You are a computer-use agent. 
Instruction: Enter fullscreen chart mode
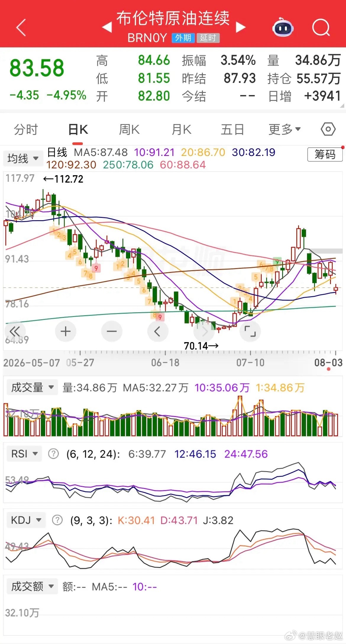250,331
